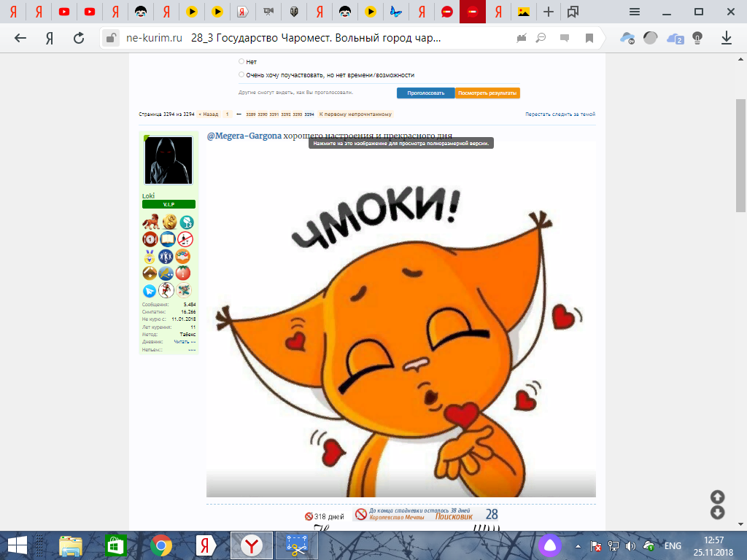Select the active red-highlighted ne-kurim tab

[473, 12]
